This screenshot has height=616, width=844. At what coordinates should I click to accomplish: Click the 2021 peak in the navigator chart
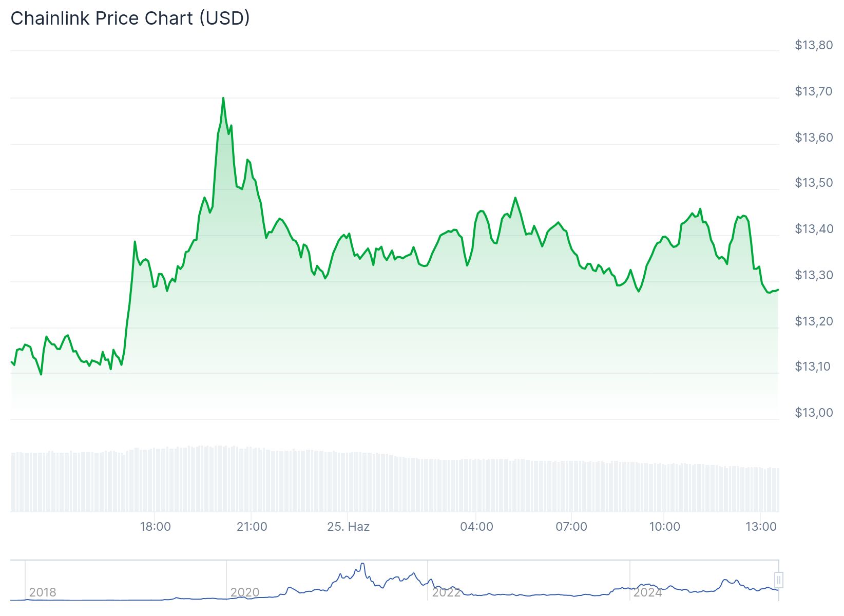pos(362,565)
